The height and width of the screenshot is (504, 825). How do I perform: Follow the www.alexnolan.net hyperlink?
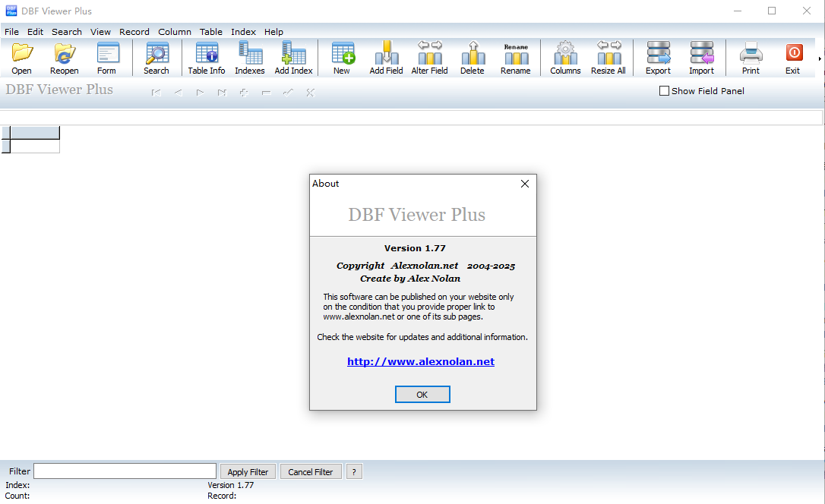421,362
